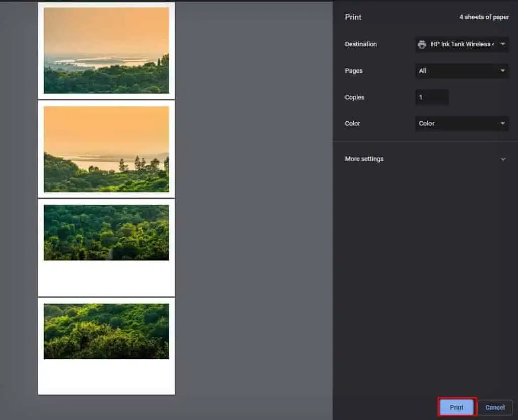Select the first sunset page preview
The width and height of the screenshot is (518, 420).
click(x=107, y=49)
